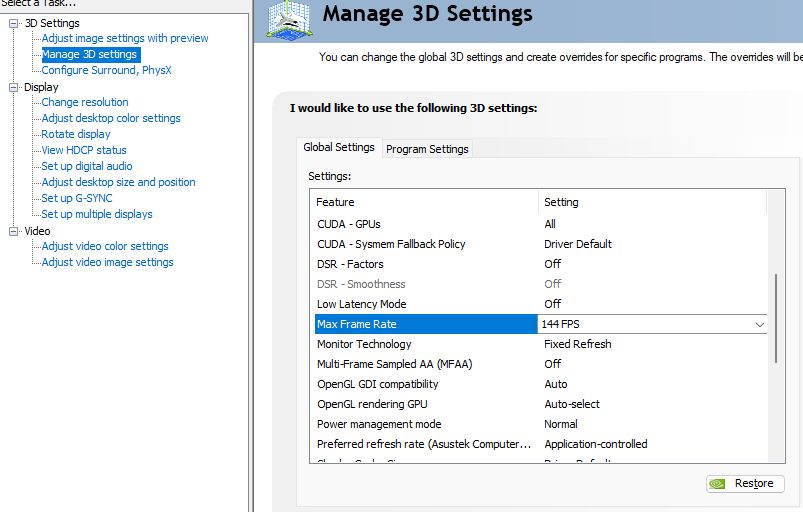Click the Normal power mode value

click(561, 424)
